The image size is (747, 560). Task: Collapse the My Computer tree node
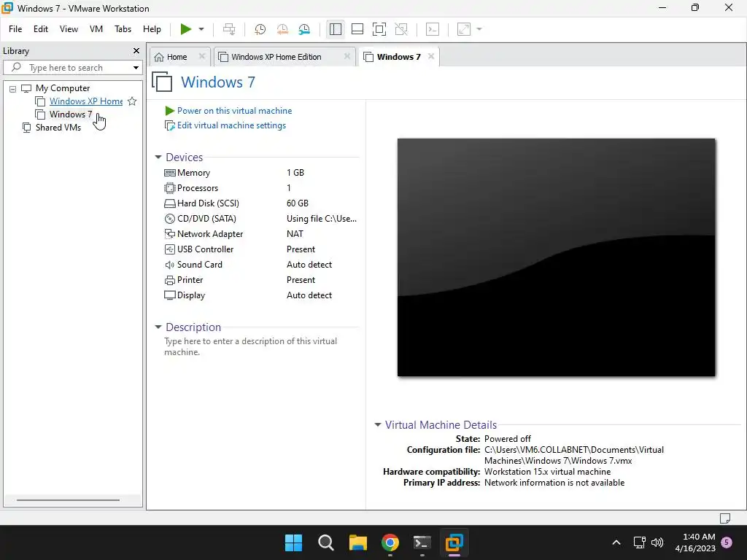13,88
